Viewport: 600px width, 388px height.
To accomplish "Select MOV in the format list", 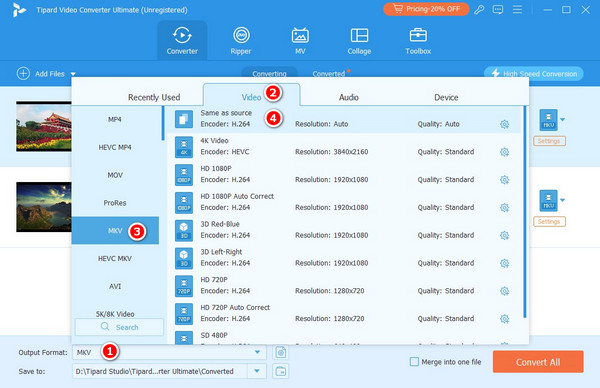I will point(115,175).
